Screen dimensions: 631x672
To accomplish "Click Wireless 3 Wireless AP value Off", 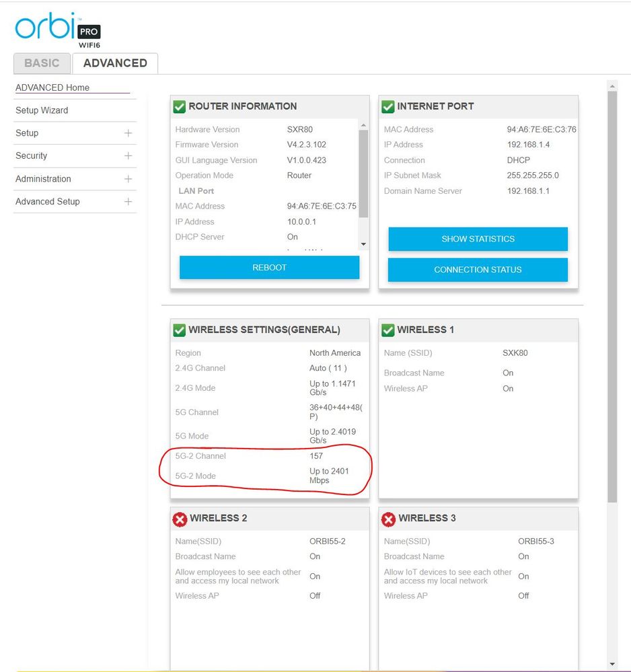I will [x=523, y=596].
